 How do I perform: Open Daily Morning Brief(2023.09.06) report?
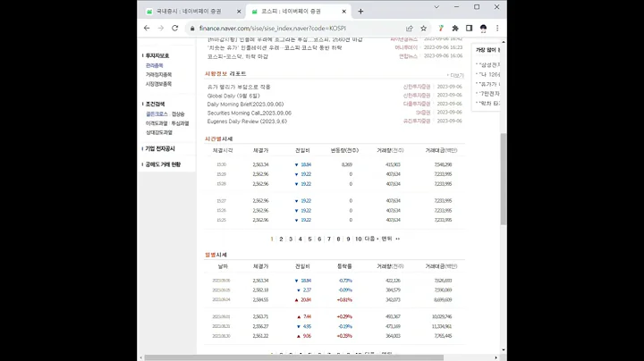(x=245, y=105)
